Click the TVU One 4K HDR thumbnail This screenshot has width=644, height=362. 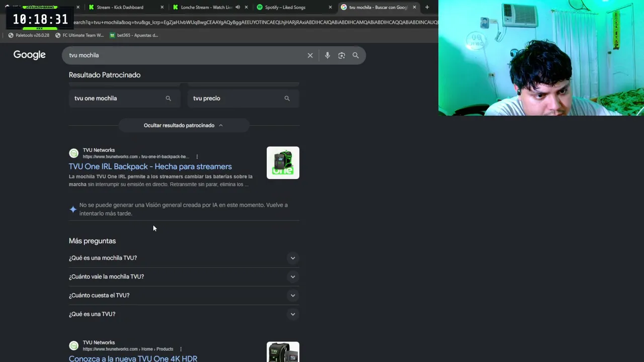pos(283,352)
